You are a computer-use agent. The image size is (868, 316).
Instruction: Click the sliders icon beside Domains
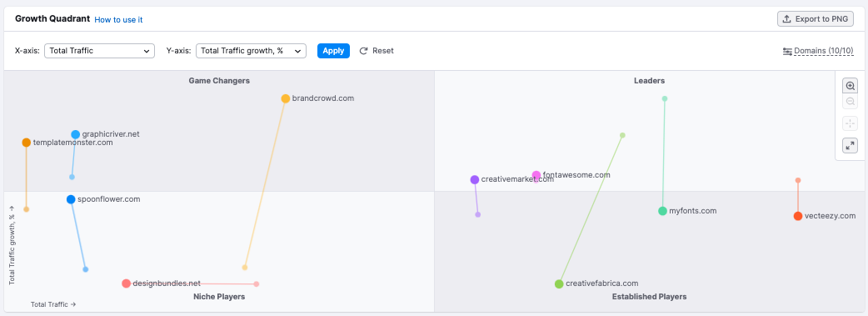[787, 52]
